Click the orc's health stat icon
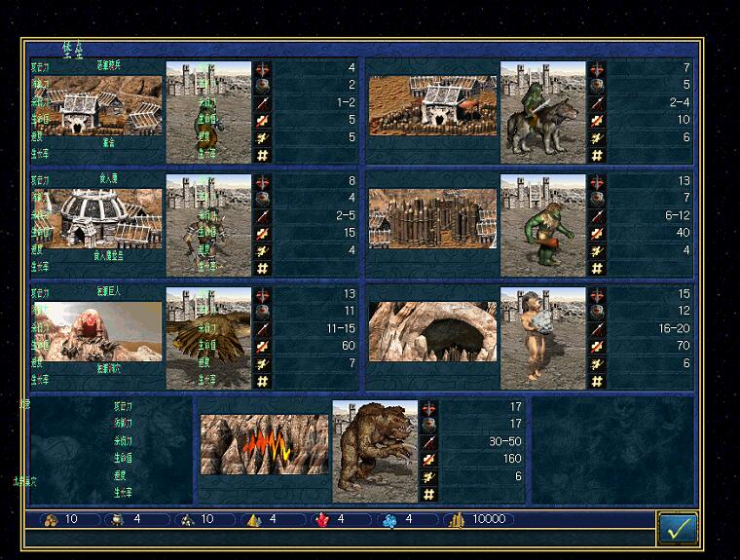The height and width of the screenshot is (560, 740). click(x=262, y=234)
